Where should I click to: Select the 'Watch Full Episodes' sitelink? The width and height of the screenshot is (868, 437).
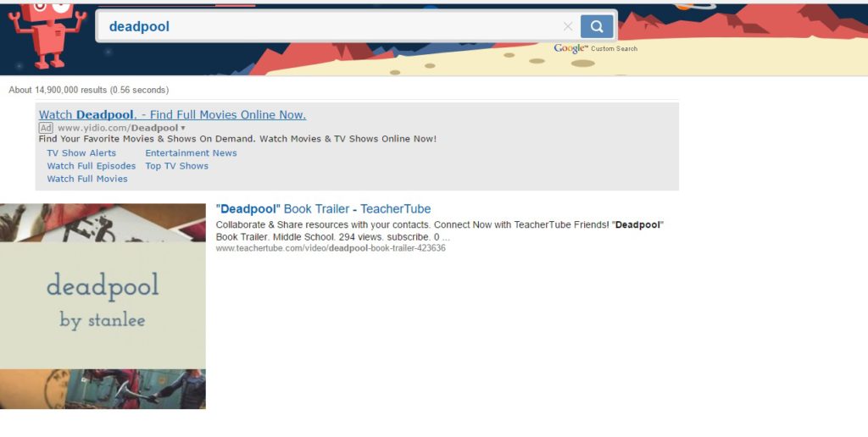point(91,166)
